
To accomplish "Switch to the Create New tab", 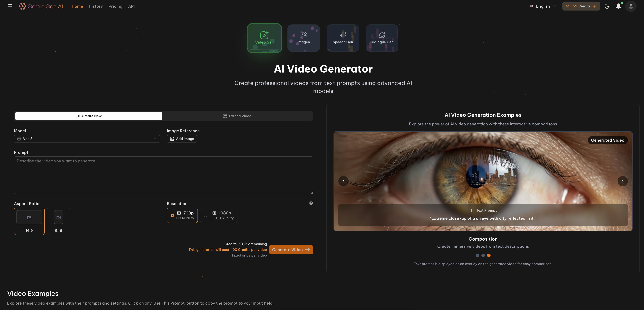I will (x=89, y=116).
